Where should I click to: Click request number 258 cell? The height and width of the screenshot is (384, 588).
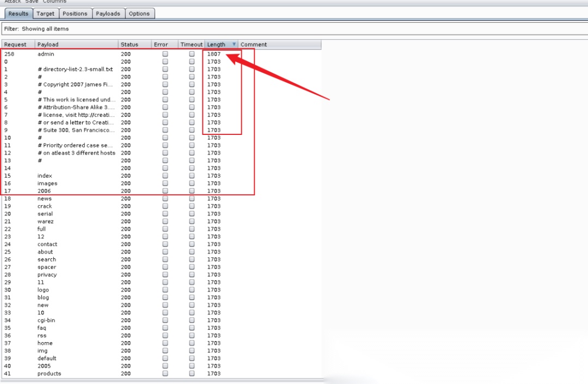click(9, 54)
